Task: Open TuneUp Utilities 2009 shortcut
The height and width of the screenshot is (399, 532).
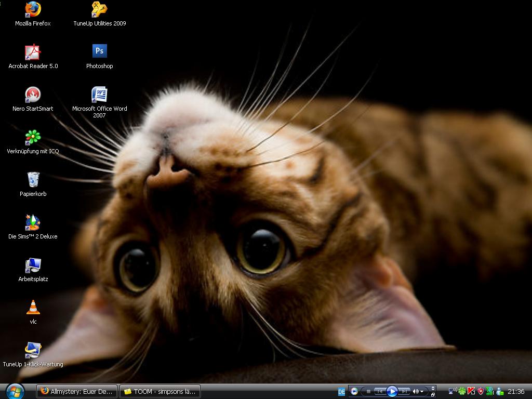Action: point(99,10)
